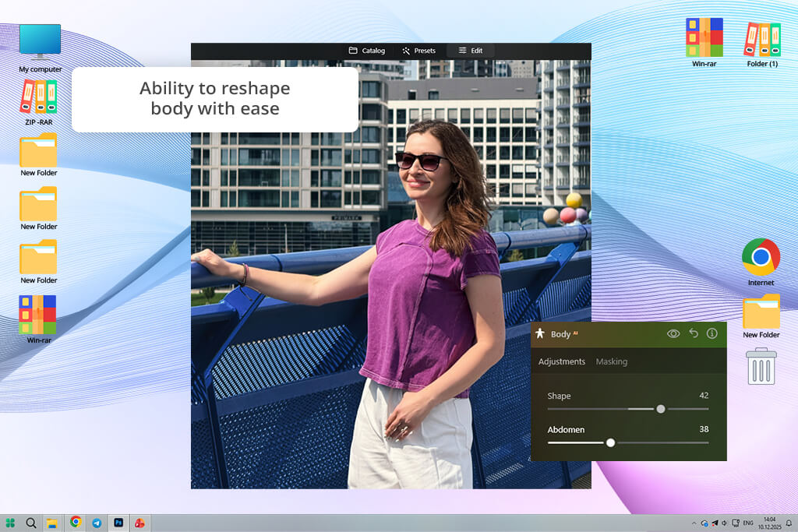
Task: Change ENG input language indicator
Action: tap(748, 523)
